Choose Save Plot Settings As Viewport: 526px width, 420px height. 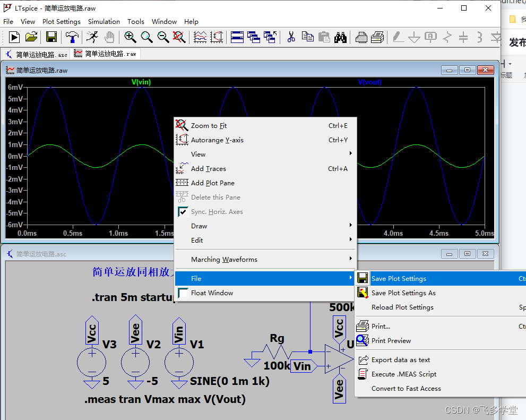[x=403, y=293]
